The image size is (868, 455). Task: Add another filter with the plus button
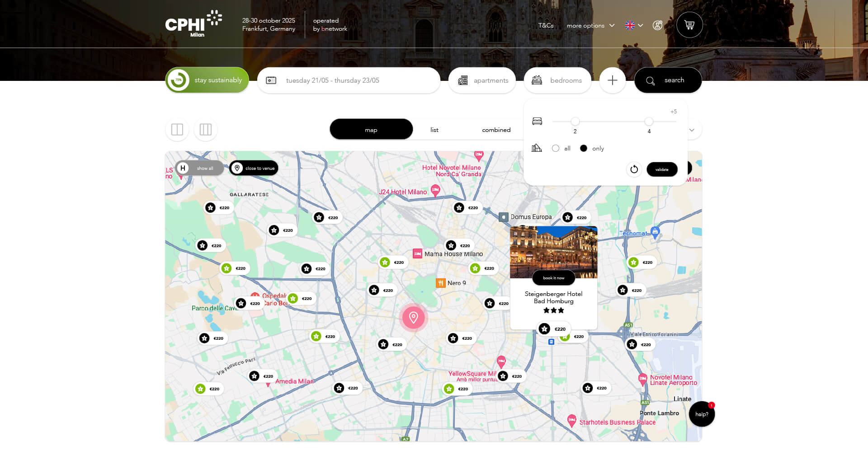coord(613,80)
